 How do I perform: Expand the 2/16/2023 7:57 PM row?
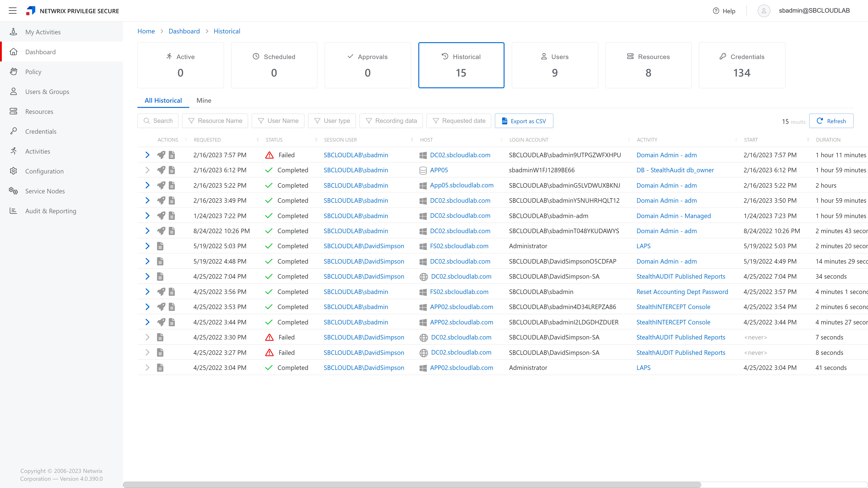pos(147,155)
